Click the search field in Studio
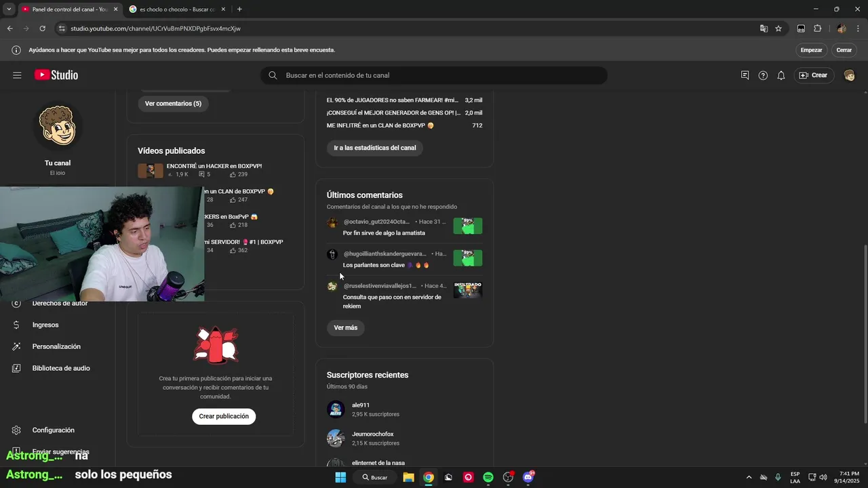This screenshot has height=488, width=868. click(434, 75)
